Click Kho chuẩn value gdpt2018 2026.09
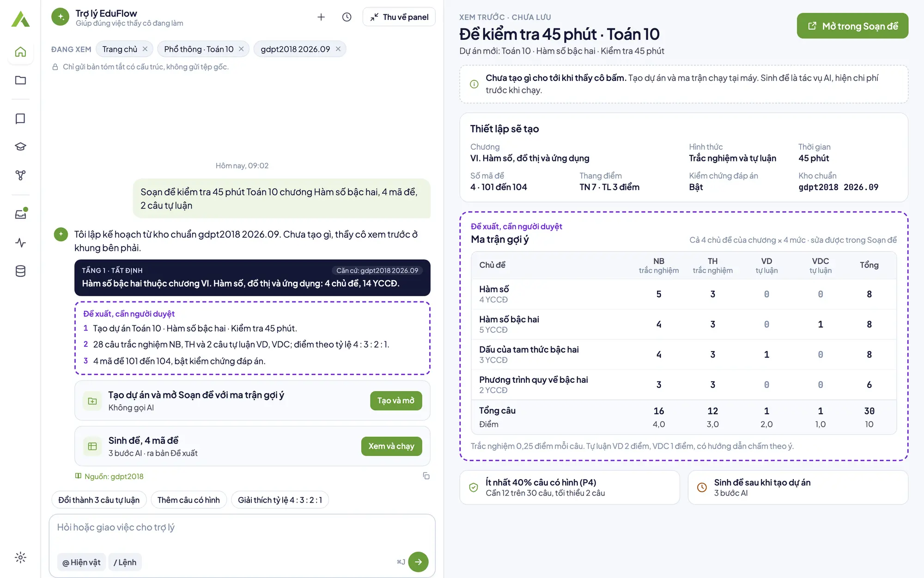924x578 pixels. tap(839, 187)
